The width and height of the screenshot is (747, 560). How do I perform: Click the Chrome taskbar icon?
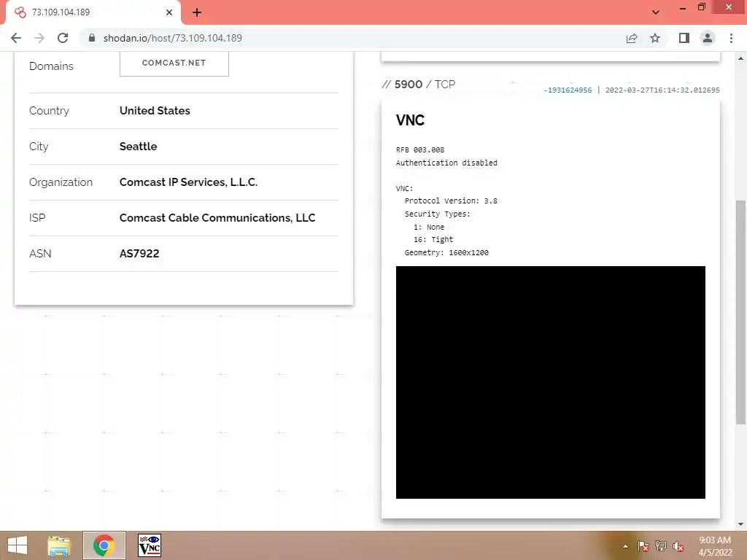[104, 545]
